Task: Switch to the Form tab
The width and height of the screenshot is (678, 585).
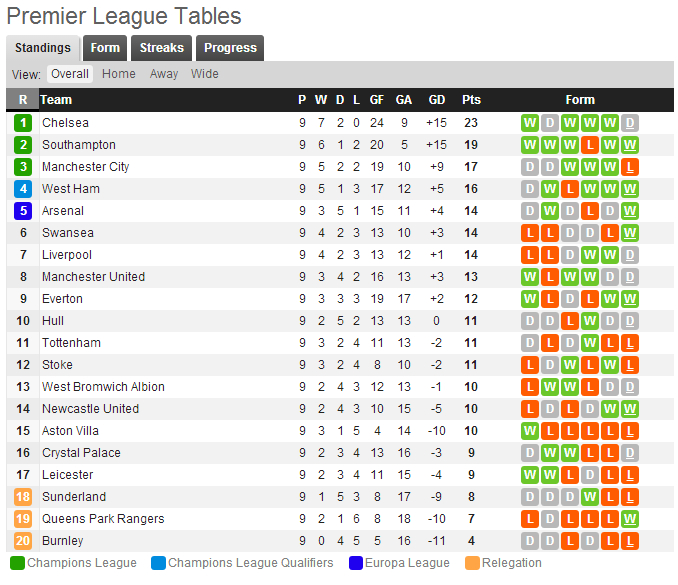Action: click(105, 48)
